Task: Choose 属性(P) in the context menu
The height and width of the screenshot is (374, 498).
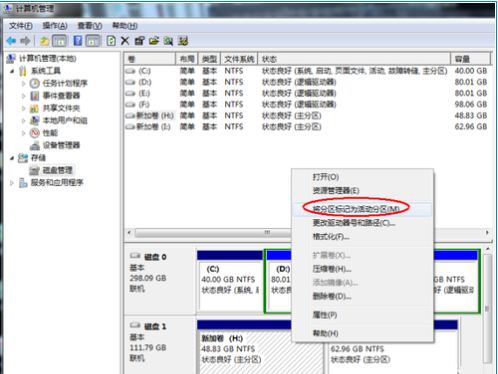Action: (362, 315)
